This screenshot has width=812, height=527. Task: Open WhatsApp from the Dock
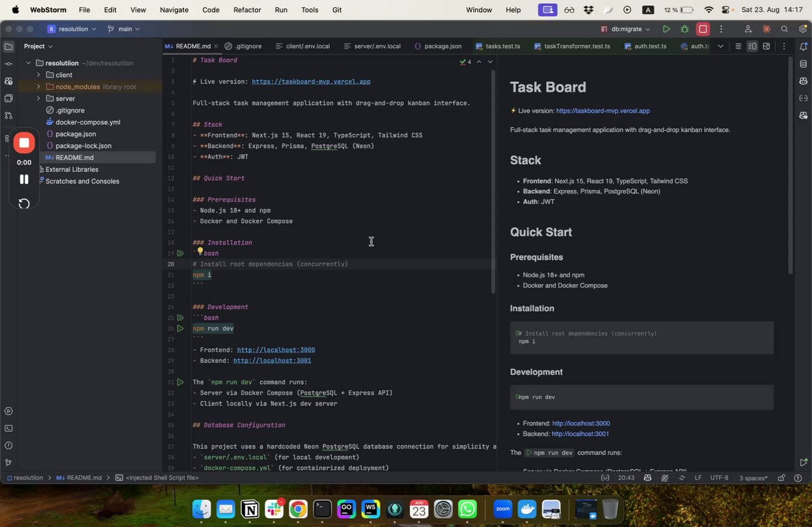[468, 509]
